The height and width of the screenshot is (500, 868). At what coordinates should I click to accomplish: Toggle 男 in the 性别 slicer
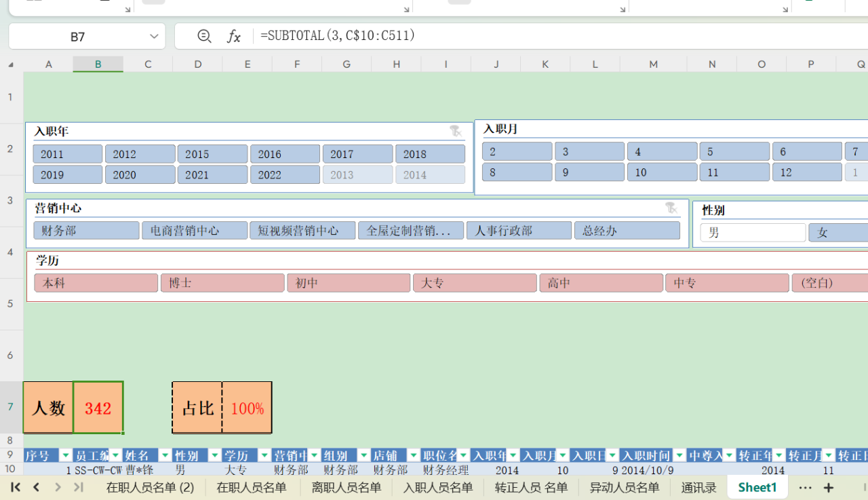pyautogui.click(x=753, y=233)
